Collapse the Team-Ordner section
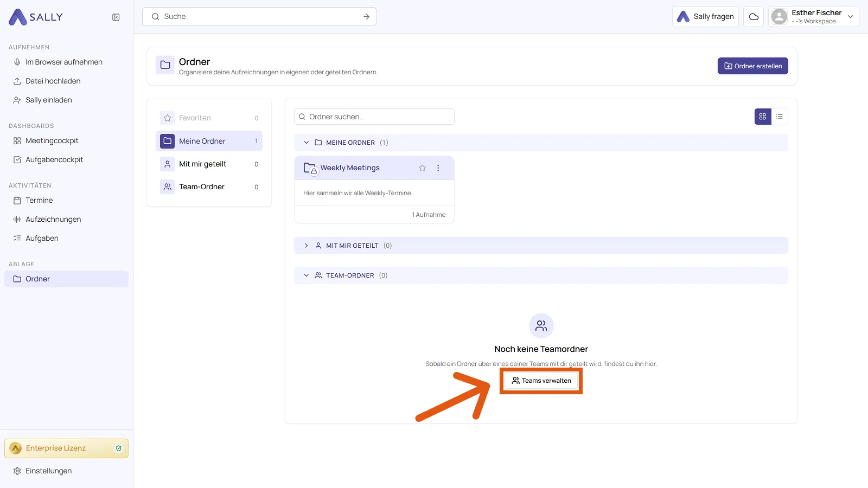 [x=307, y=275]
